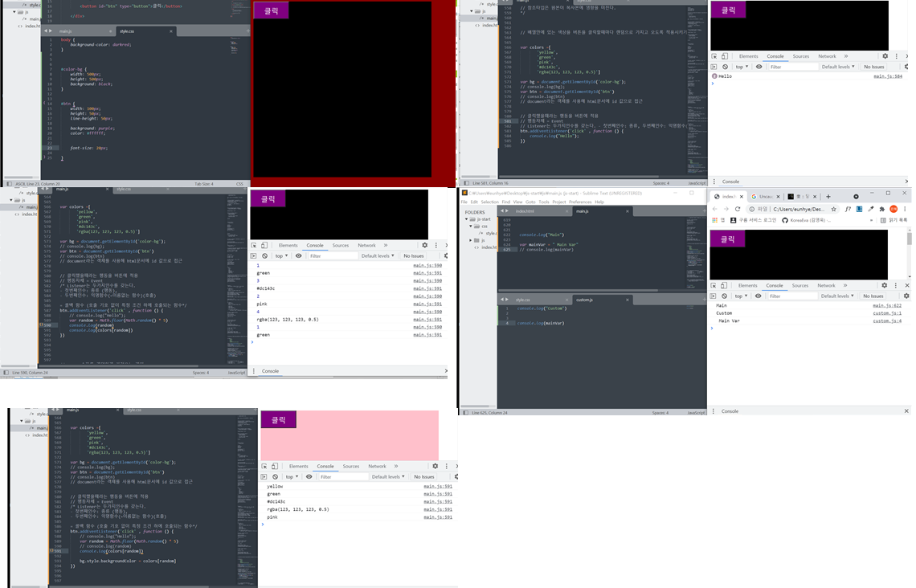Clear console icon in Hello DevTools
The width and height of the screenshot is (916, 588).
[x=725, y=67]
